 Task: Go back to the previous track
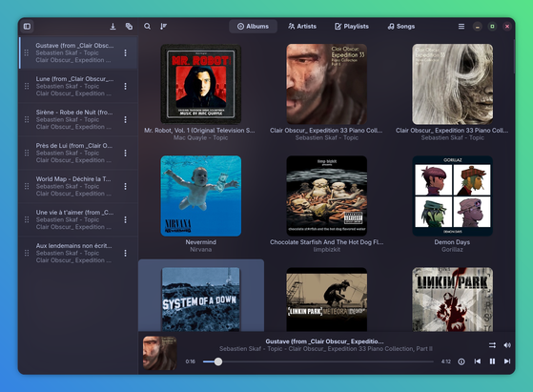pos(478,361)
